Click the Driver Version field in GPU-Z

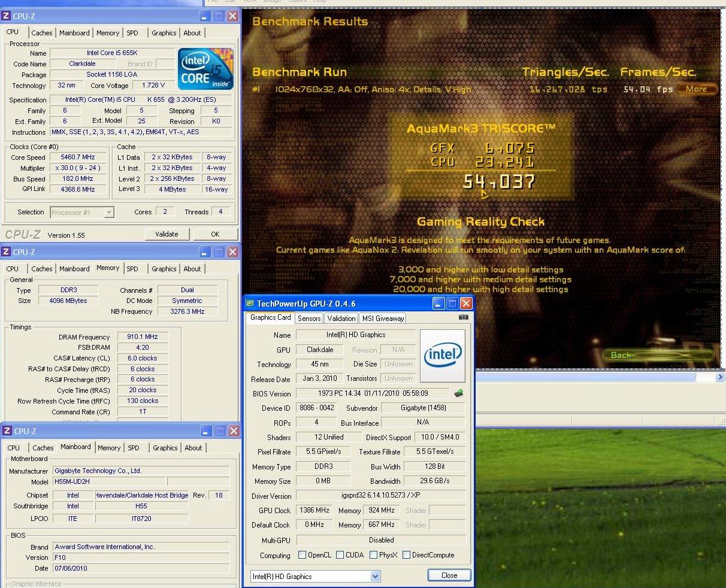pyautogui.click(x=380, y=496)
